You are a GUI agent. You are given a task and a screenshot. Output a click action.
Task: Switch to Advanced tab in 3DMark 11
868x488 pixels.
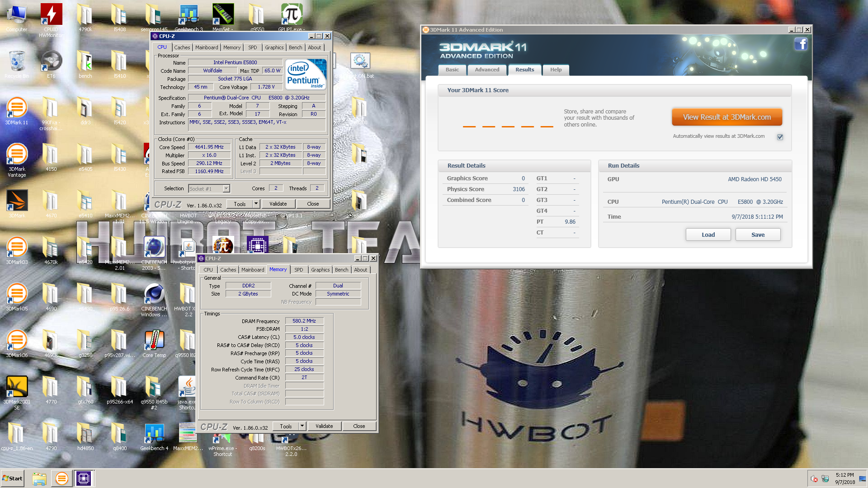click(487, 70)
